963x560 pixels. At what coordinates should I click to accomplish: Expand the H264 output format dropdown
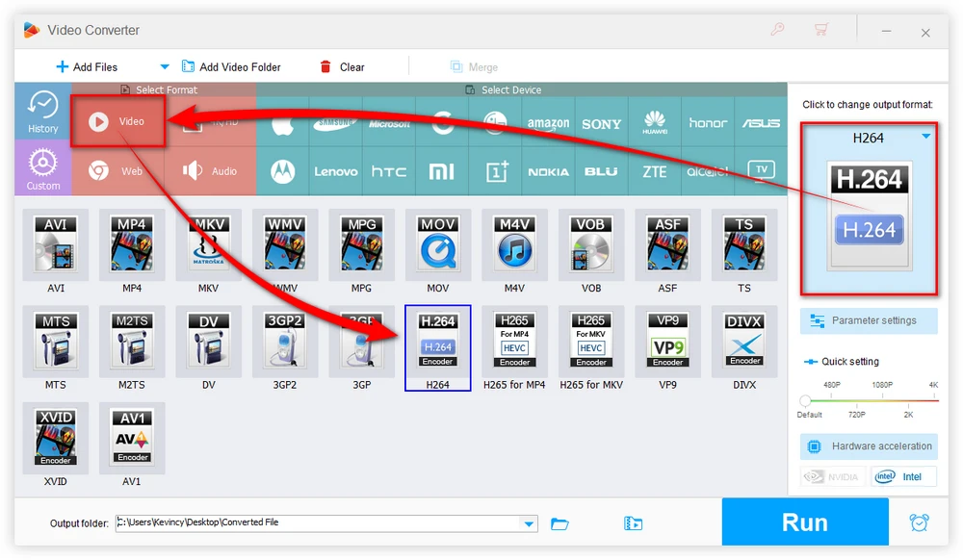click(926, 137)
